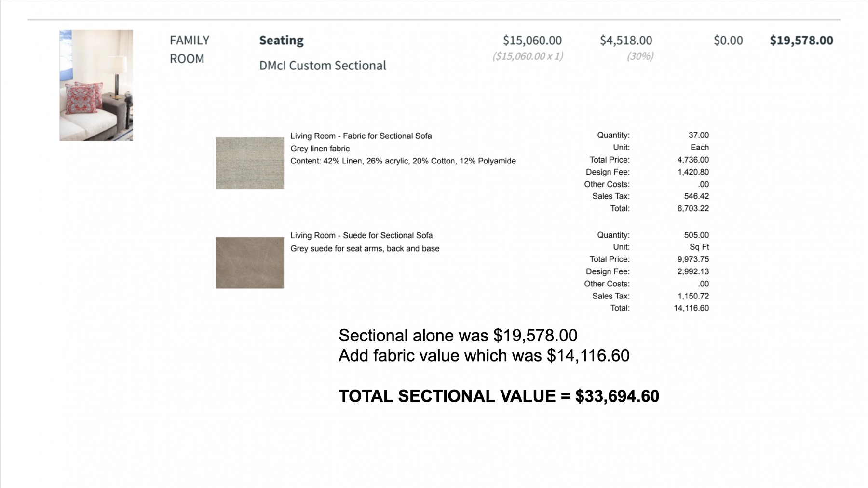The image size is (868, 488).
Task: Click Living Room - Fabric for Sectional Sofa title
Action: coord(361,136)
